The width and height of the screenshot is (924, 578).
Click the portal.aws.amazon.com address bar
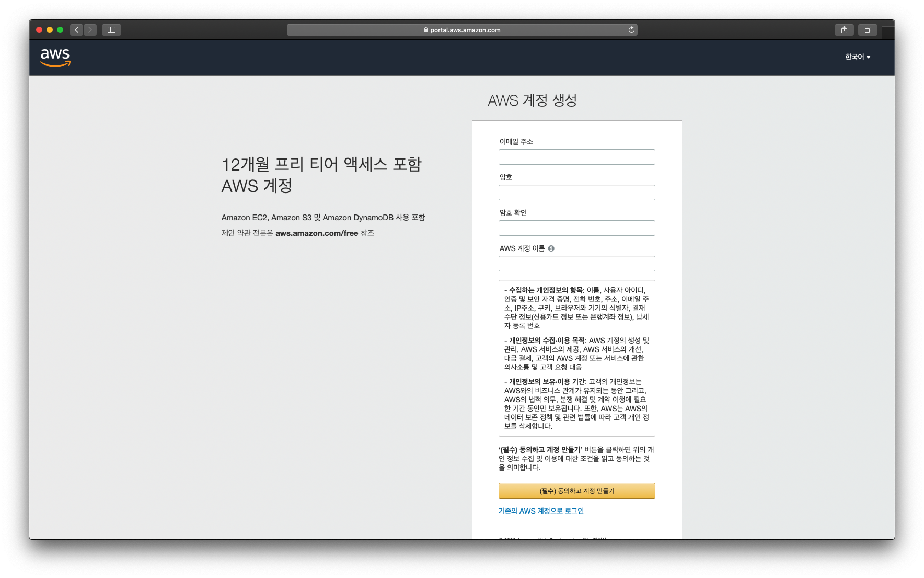tap(462, 30)
